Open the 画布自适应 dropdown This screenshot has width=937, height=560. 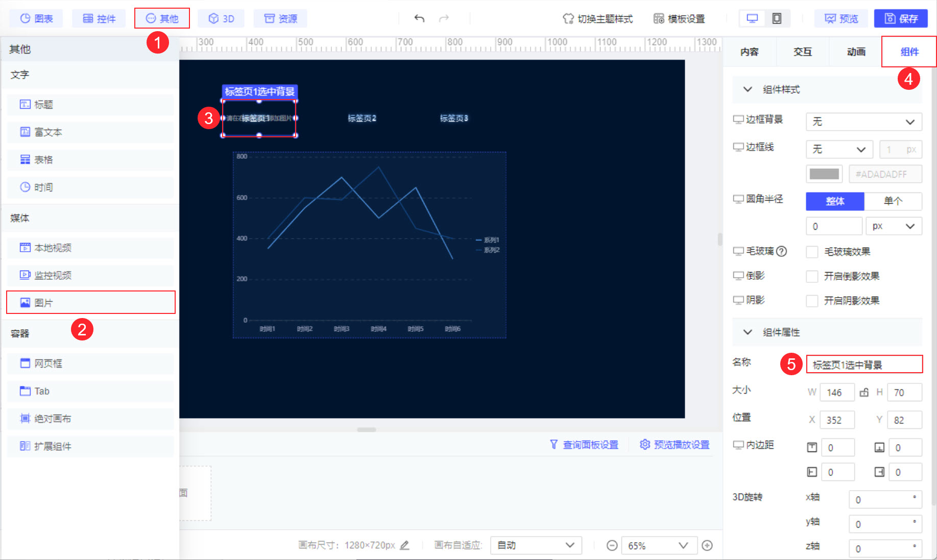(x=536, y=545)
